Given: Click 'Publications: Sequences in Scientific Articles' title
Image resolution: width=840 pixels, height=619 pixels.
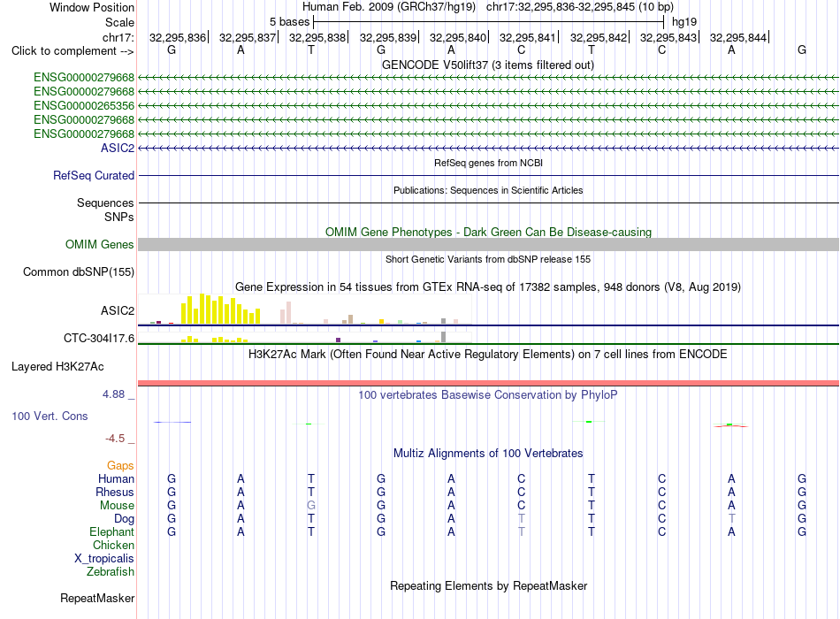Looking at the screenshot, I should pyautogui.click(x=488, y=190).
